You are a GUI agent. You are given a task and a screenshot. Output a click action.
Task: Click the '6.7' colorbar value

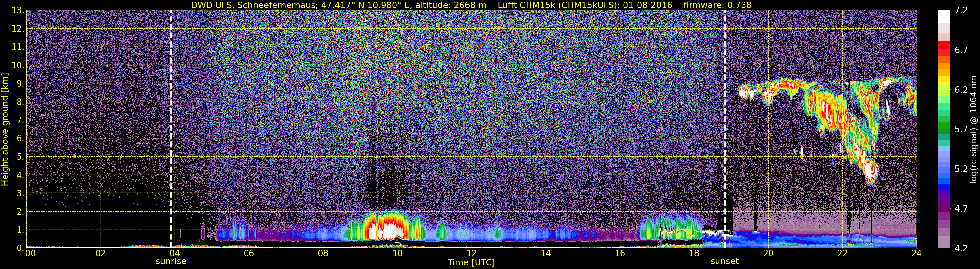click(961, 50)
